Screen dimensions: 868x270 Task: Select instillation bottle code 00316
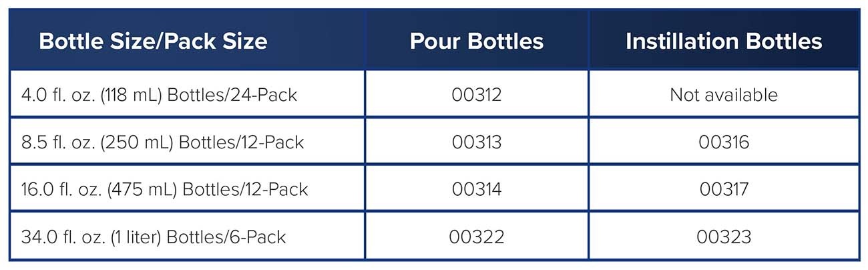point(724,142)
